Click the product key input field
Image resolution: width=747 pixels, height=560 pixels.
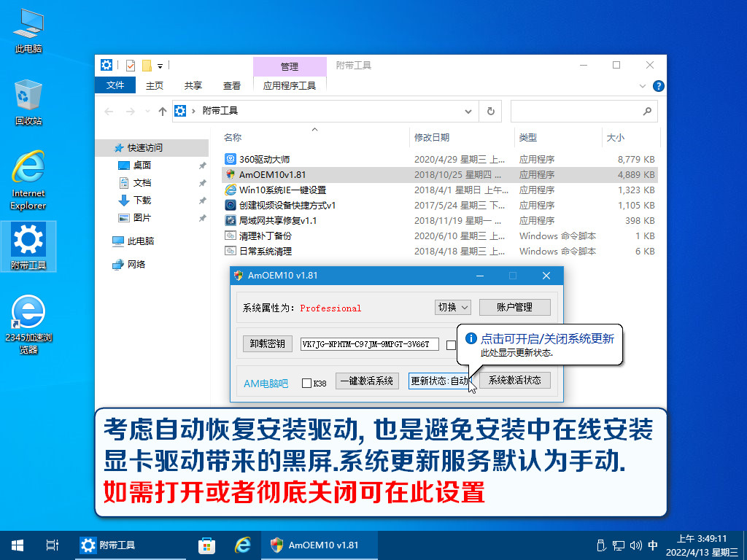pyautogui.click(x=369, y=344)
